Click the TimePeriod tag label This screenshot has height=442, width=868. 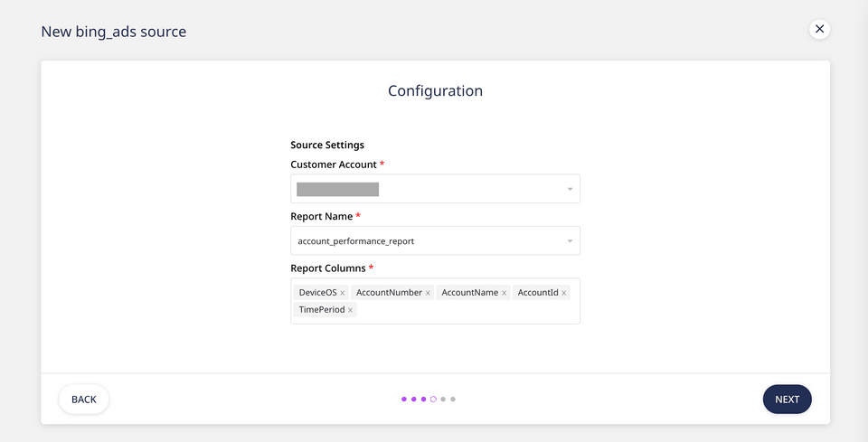[322, 310]
